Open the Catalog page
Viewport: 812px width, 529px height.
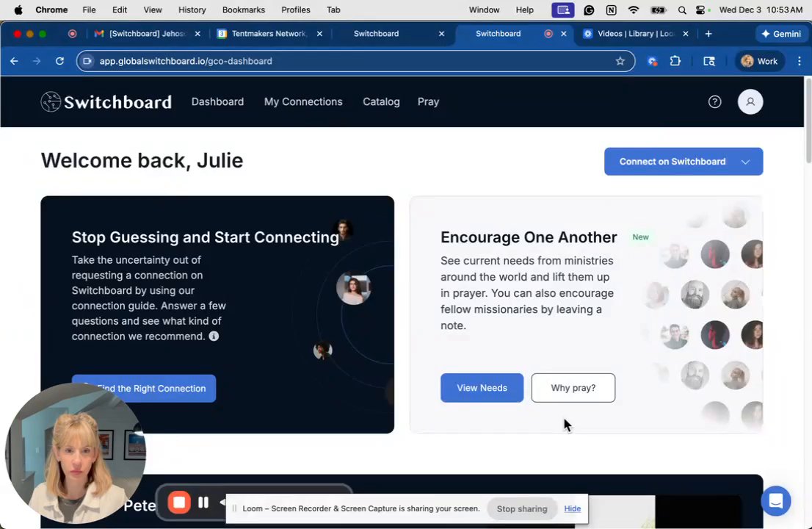pos(381,101)
